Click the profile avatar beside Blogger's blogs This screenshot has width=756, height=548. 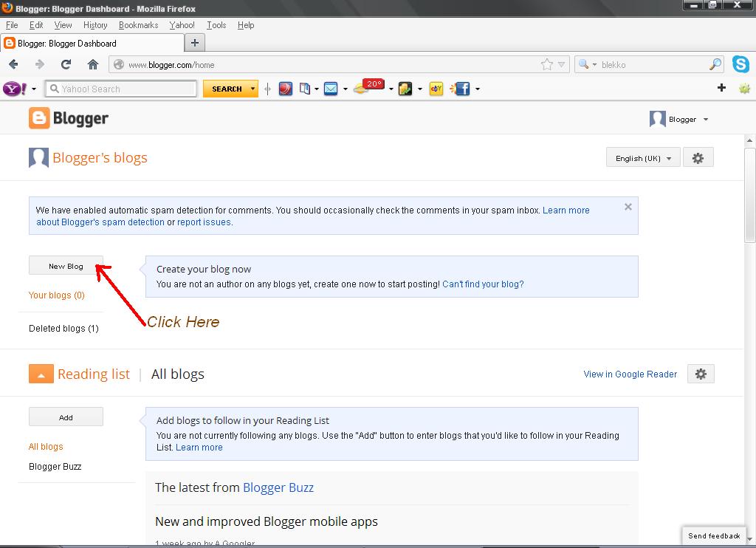coord(38,158)
